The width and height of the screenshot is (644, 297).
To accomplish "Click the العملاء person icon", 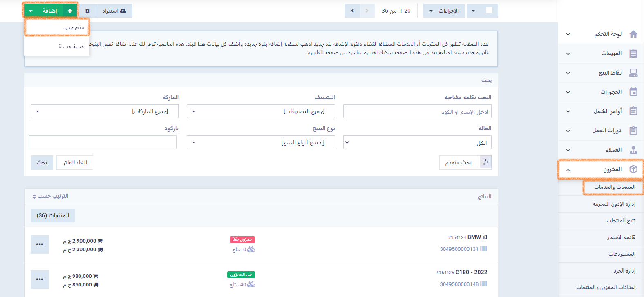I will [x=633, y=150].
